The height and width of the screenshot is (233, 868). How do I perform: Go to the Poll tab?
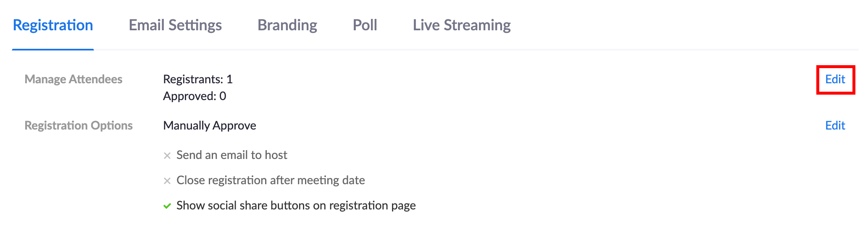click(365, 25)
